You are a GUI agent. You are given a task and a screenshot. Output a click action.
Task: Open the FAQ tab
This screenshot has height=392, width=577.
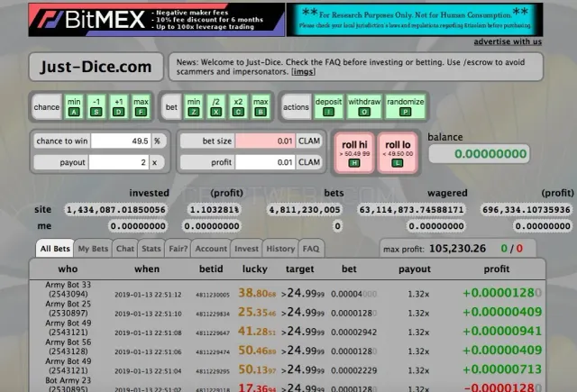click(x=311, y=249)
